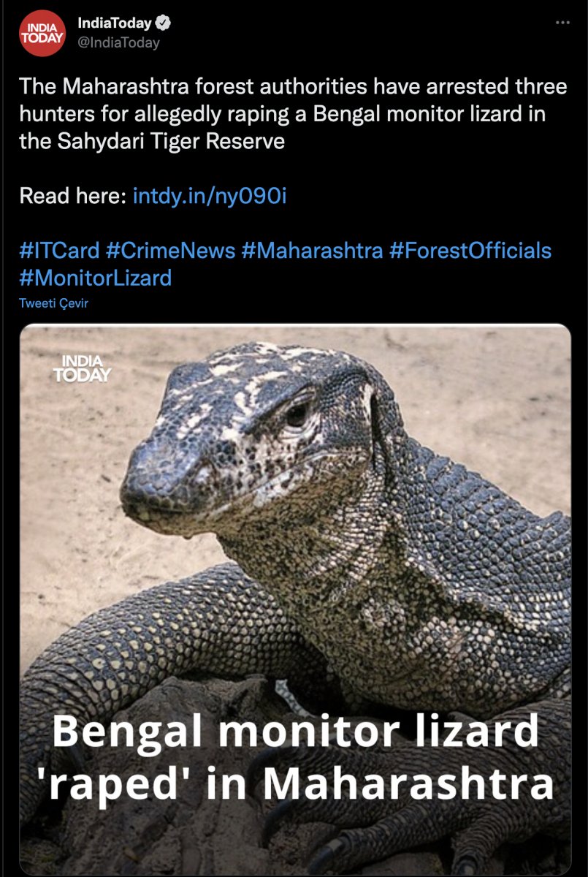Click the India Today watermark in photo
This screenshot has height=877, width=588.
click(82, 369)
